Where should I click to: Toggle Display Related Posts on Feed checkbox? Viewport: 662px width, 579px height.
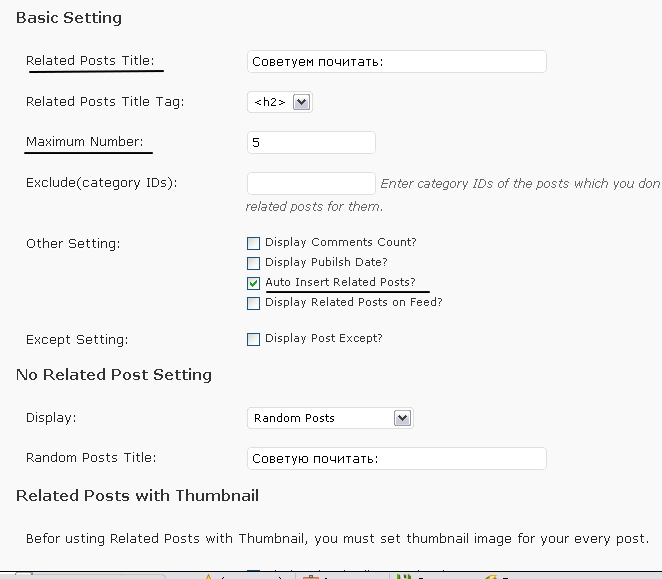pos(254,303)
